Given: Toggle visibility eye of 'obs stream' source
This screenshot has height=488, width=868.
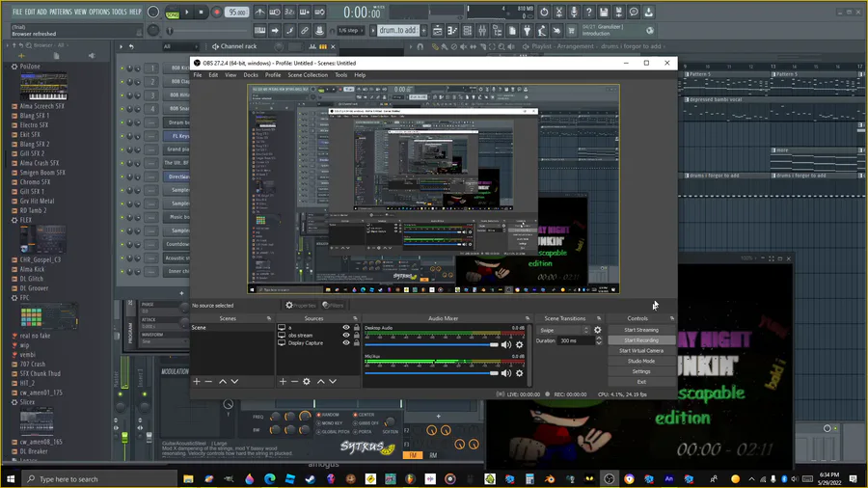Looking at the screenshot, I should [x=346, y=336].
